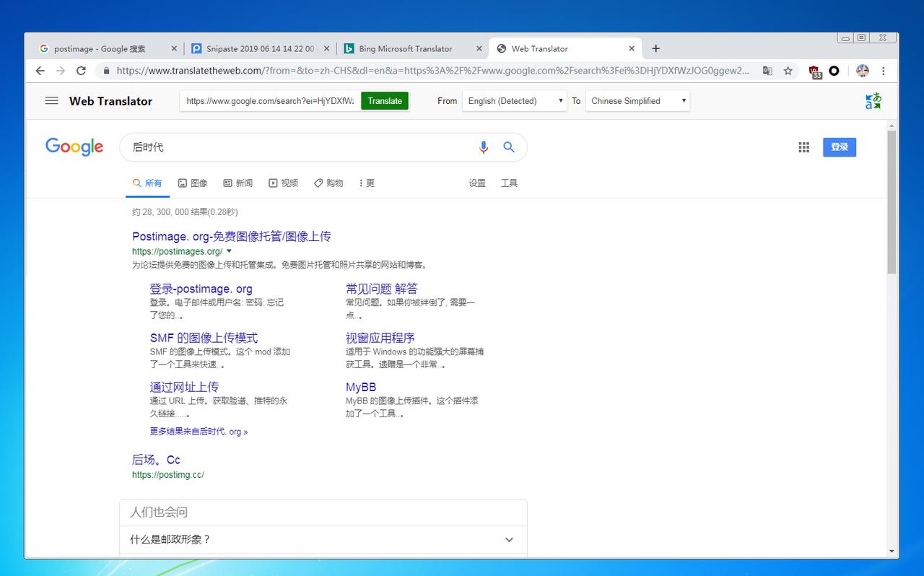Click the scrollbar down arrow
924x576 pixels.
click(x=892, y=552)
